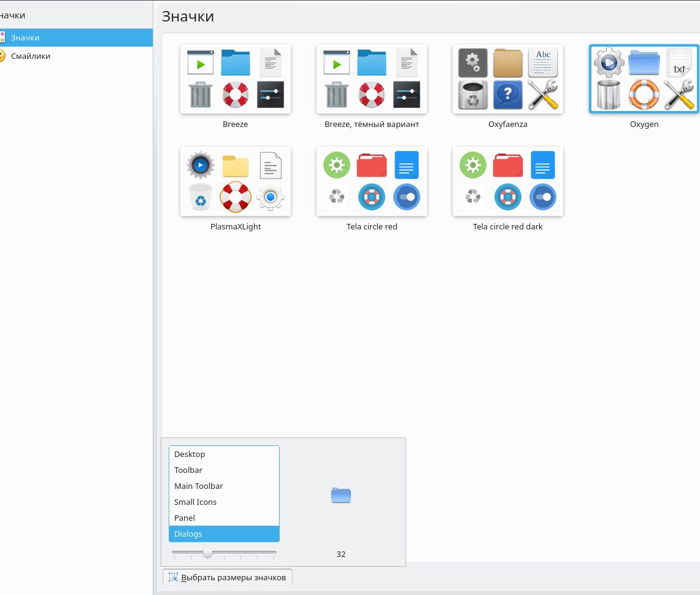
Task: Click the yellow folder in PlasmaXLight preview
Action: pyautogui.click(x=235, y=166)
